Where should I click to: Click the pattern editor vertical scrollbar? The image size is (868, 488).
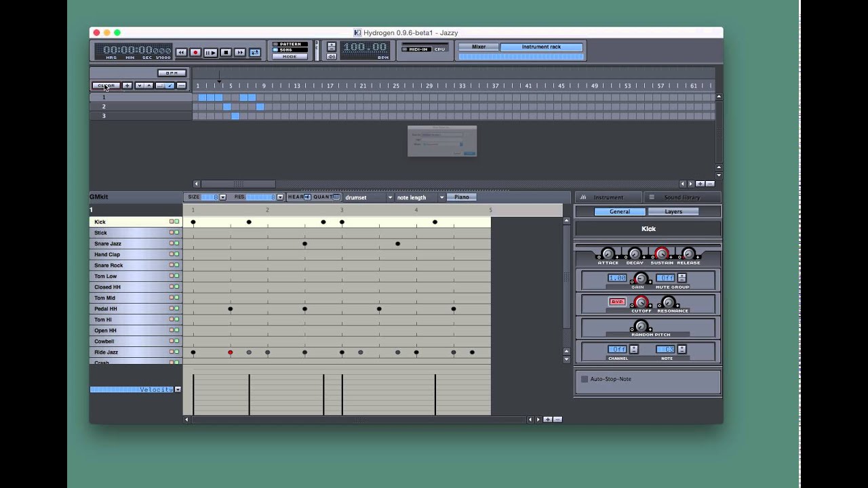(x=567, y=277)
